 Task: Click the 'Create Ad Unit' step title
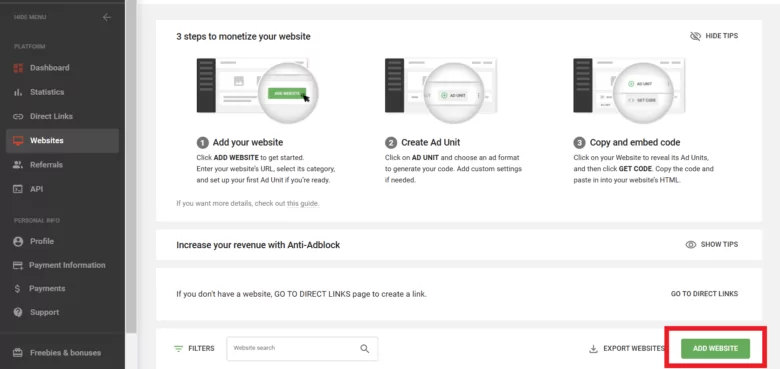pyautogui.click(x=431, y=143)
